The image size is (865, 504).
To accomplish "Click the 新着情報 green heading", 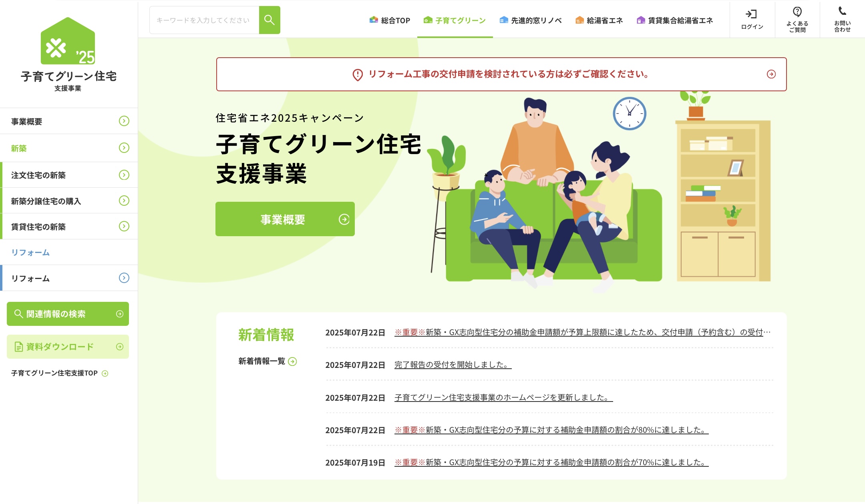I will (x=266, y=335).
